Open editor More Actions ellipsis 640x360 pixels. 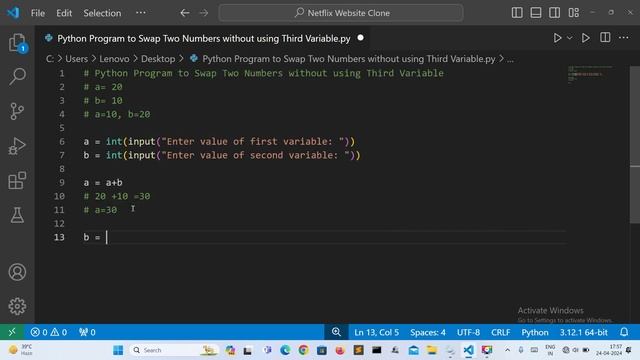(624, 38)
